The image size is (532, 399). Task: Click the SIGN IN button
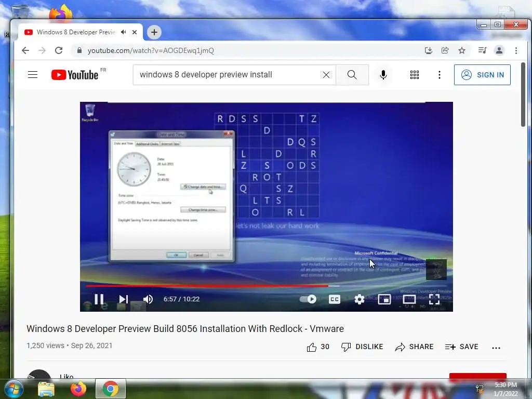pyautogui.click(x=482, y=75)
